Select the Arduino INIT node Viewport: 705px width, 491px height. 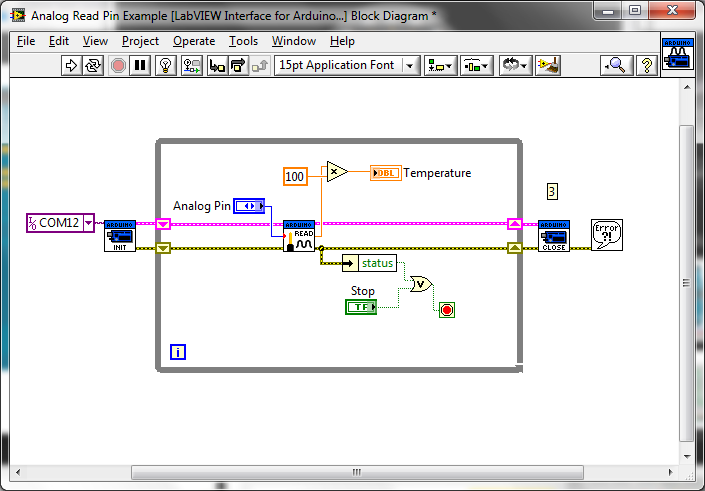point(120,236)
